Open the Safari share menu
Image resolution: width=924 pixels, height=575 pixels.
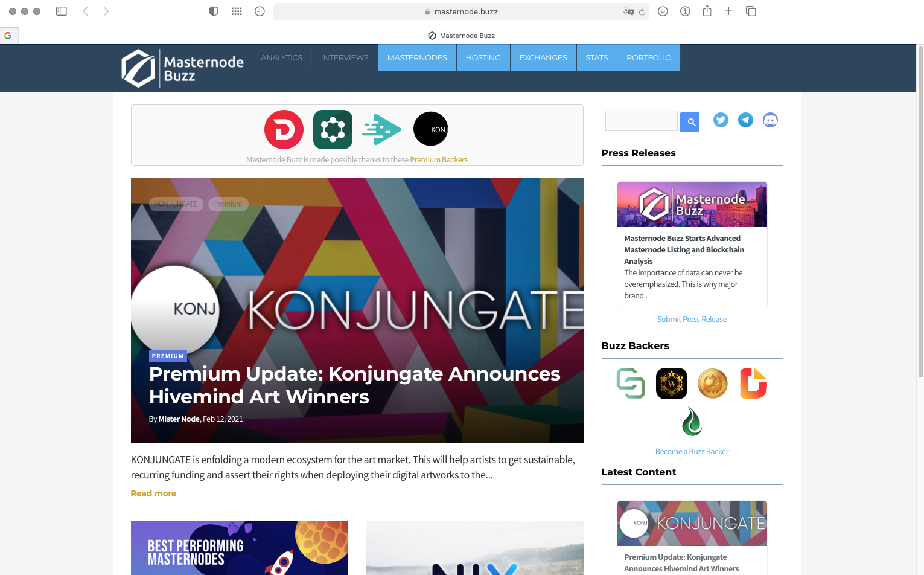pos(707,11)
